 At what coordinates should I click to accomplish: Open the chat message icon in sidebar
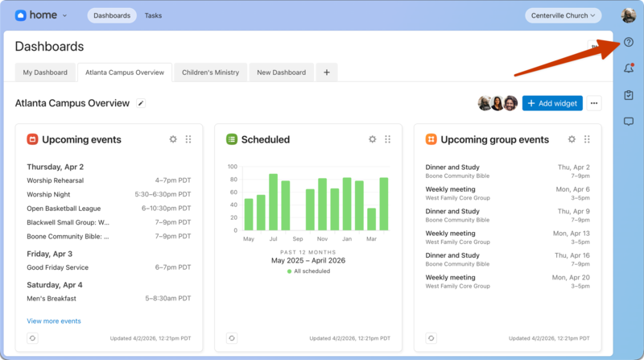click(x=629, y=122)
